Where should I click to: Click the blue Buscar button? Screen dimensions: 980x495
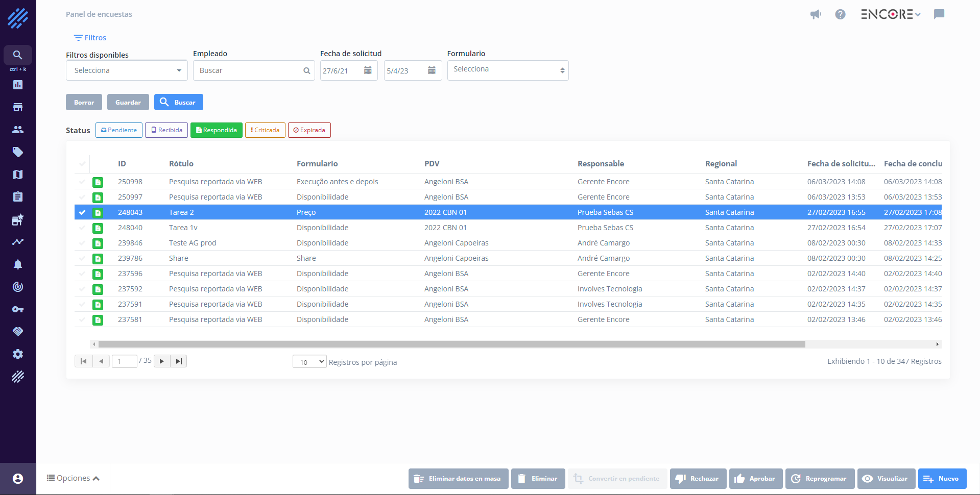tap(179, 102)
